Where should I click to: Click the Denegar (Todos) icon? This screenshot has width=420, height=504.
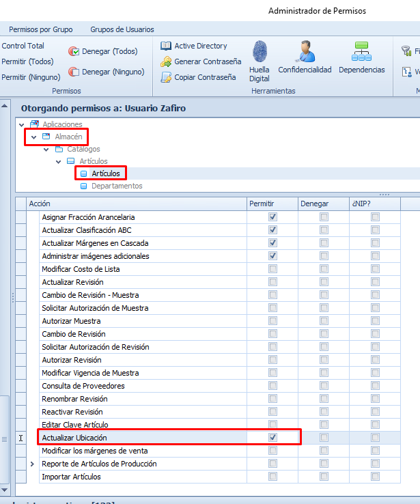point(74,51)
